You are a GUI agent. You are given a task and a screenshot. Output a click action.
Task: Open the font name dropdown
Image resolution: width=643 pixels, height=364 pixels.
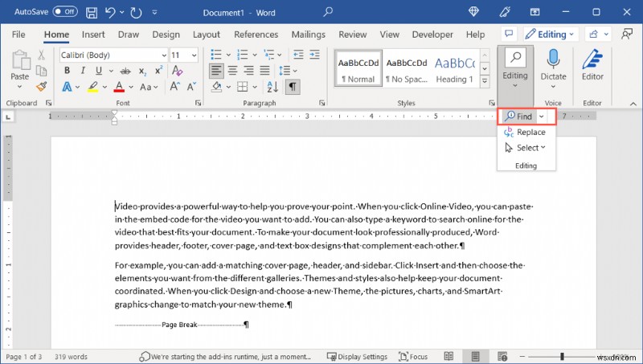[164, 55]
